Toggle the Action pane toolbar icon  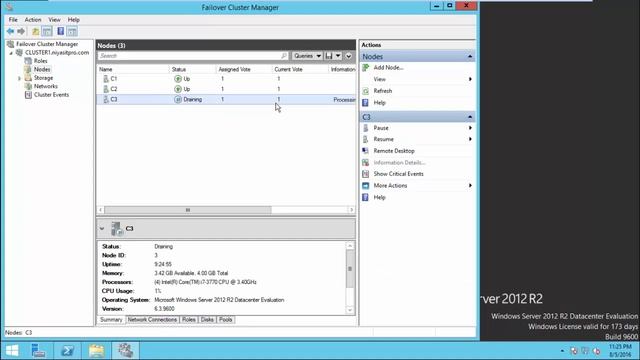pos(72,31)
